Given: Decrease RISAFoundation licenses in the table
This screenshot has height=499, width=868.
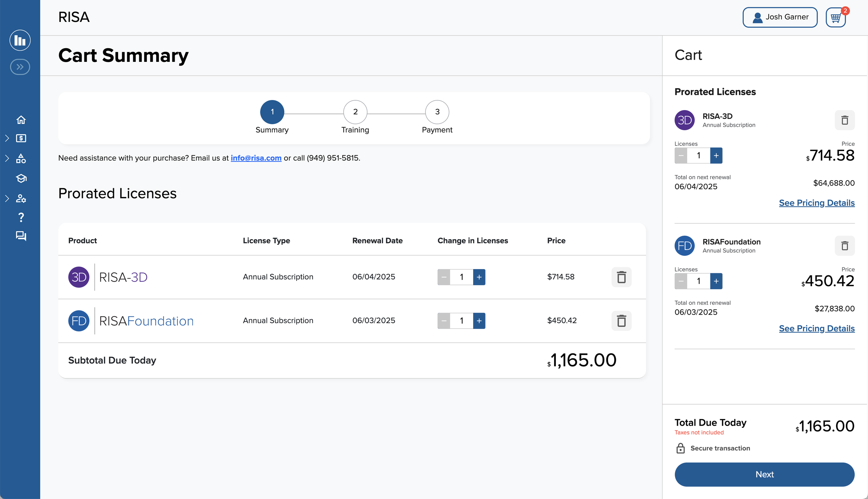Looking at the screenshot, I should point(444,321).
